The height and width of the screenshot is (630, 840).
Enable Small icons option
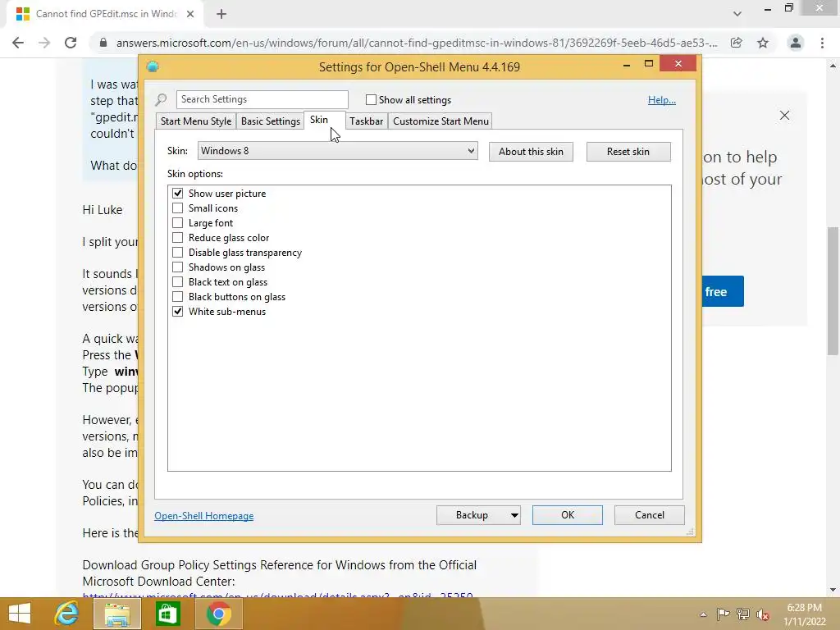(178, 208)
